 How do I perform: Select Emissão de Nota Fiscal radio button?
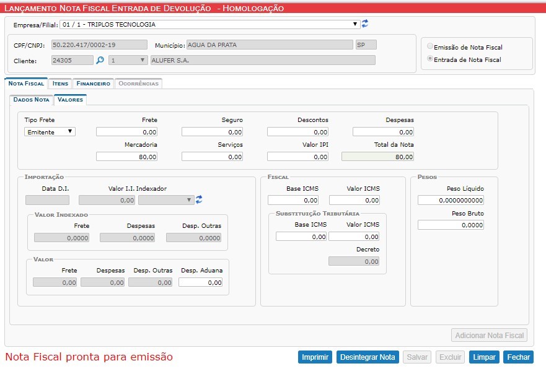pyautogui.click(x=430, y=46)
